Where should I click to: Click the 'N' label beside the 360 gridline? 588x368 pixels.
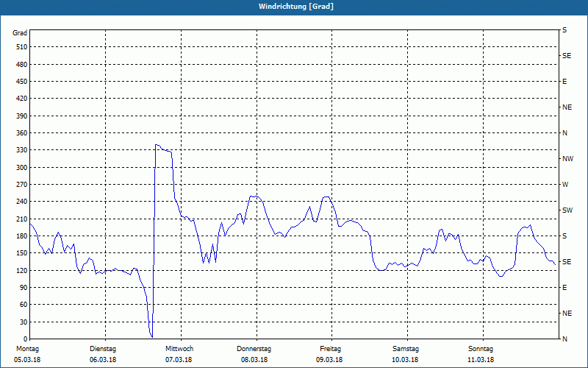pyautogui.click(x=564, y=133)
